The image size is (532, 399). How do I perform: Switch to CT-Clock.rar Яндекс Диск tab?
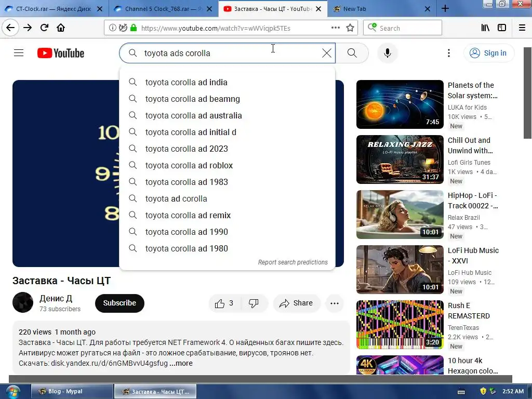(54, 9)
